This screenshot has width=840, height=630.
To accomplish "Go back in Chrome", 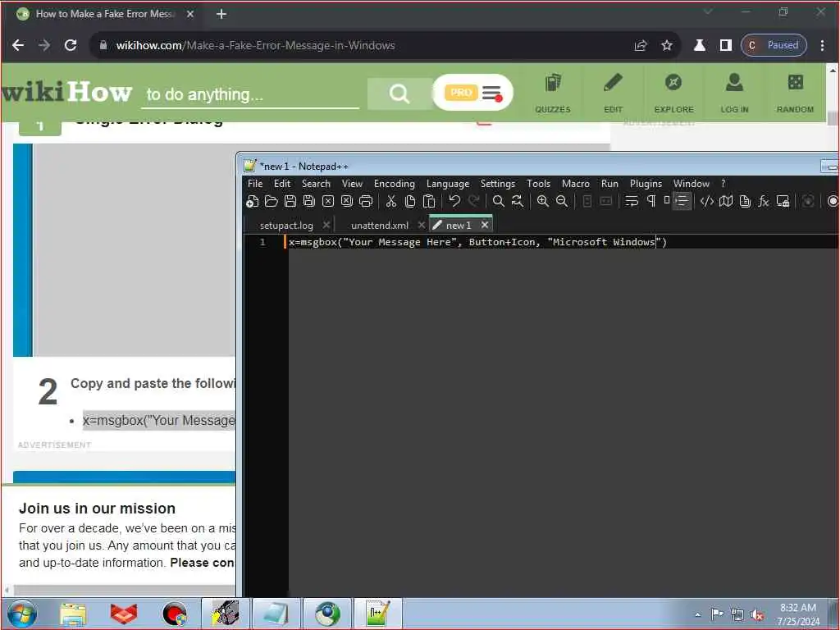I will click(x=18, y=46).
